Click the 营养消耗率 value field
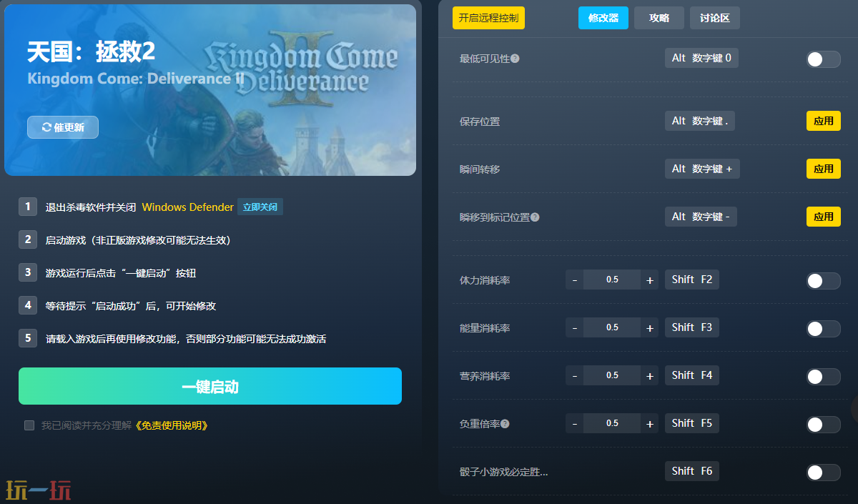 click(x=612, y=376)
